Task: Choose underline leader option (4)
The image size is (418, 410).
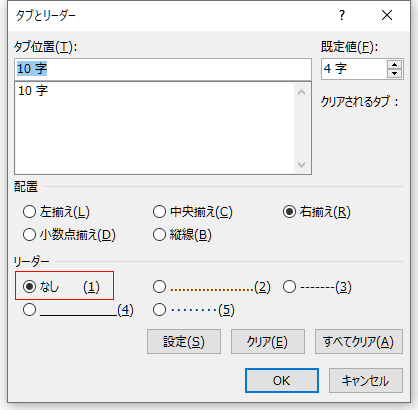Action: point(29,310)
